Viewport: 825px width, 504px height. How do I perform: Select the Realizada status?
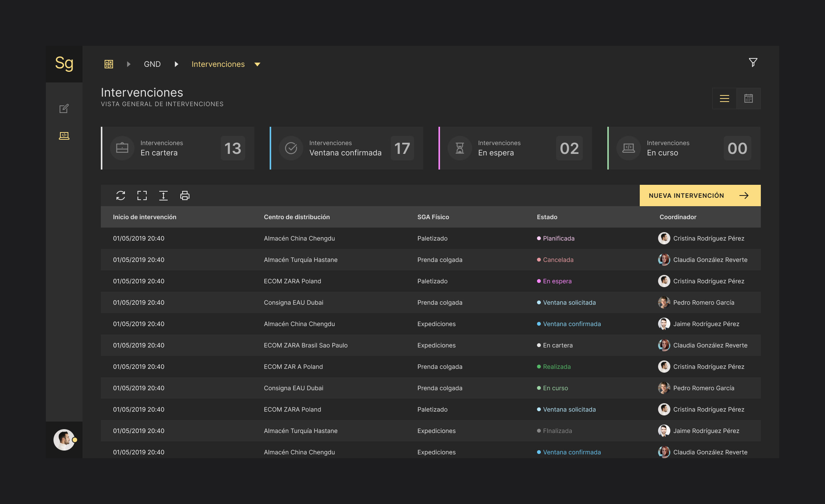(x=554, y=367)
